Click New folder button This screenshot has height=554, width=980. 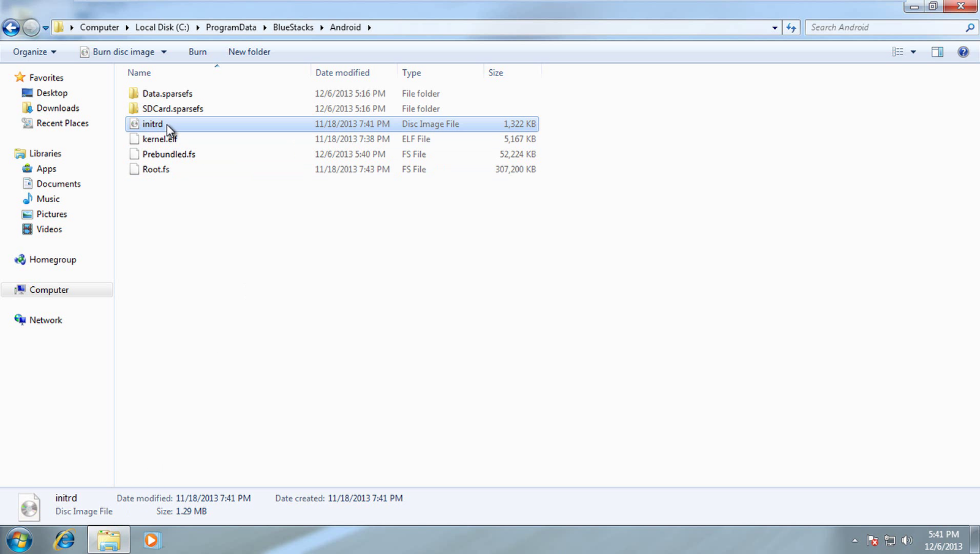(x=249, y=52)
